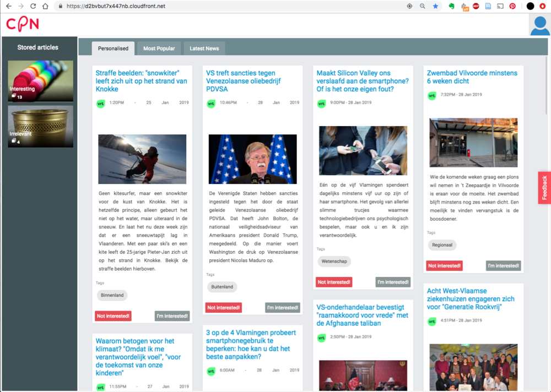Mark the PDVSA sanctions article as interested

tap(283, 307)
